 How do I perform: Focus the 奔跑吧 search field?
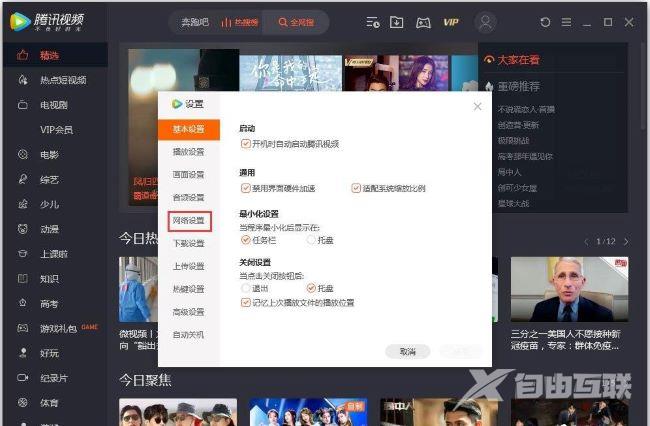coord(195,22)
